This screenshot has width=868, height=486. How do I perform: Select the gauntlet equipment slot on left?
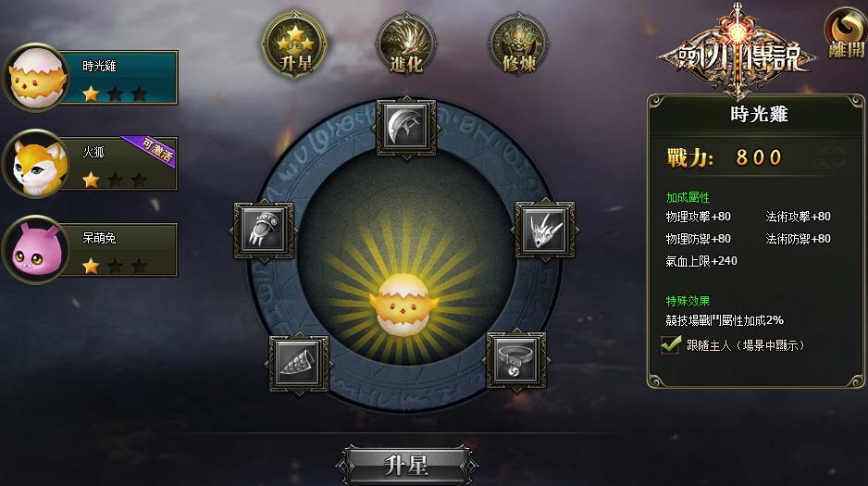coord(264,231)
